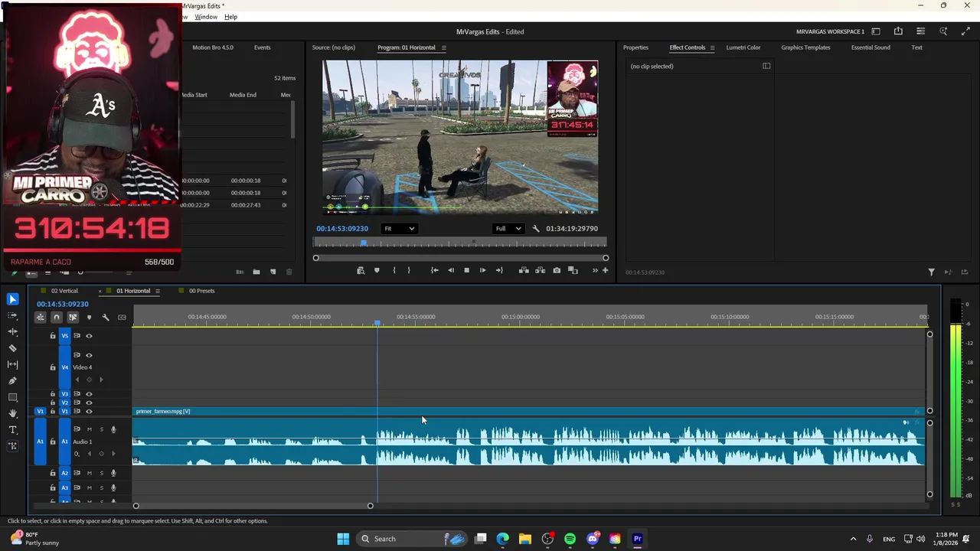Export frame with the camera icon
This screenshot has height=551, width=980.
[557, 270]
